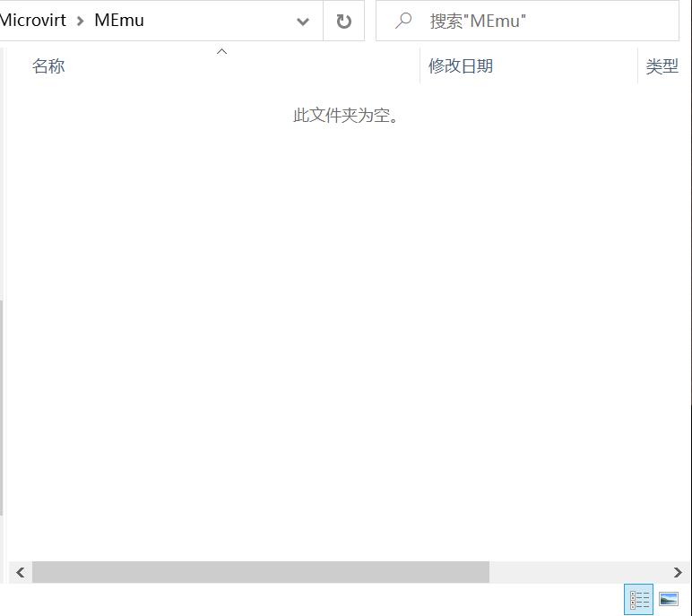Click the 此文件夹为空 empty folder message
This screenshot has height=616, width=692.
[346, 116]
